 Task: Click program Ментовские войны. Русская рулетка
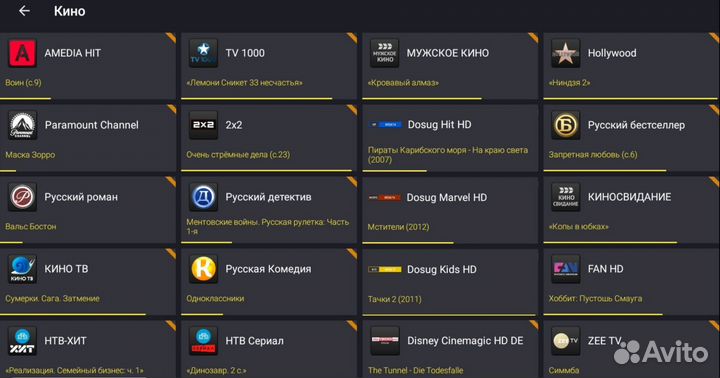[267, 226]
